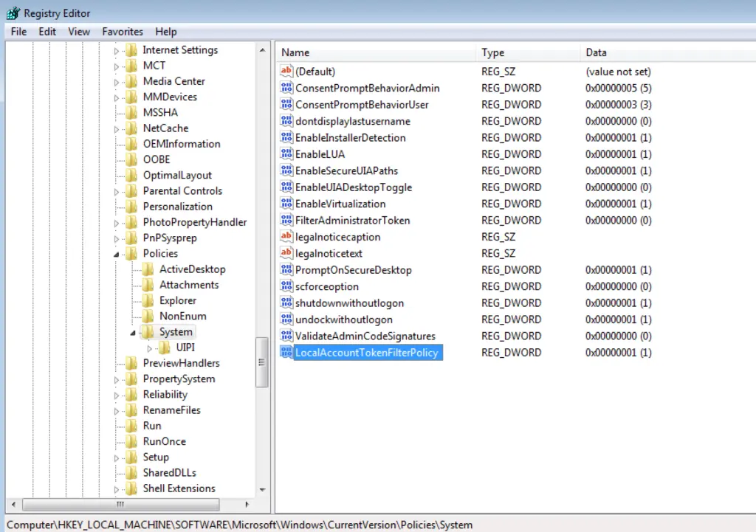This screenshot has height=532, width=756.
Task: Click the Type column header
Action: pyautogui.click(x=529, y=52)
